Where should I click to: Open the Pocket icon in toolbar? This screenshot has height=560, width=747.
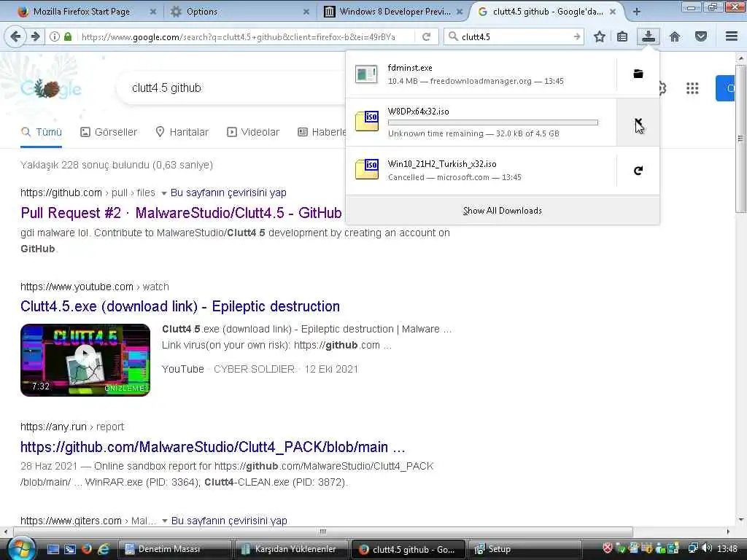701,36
